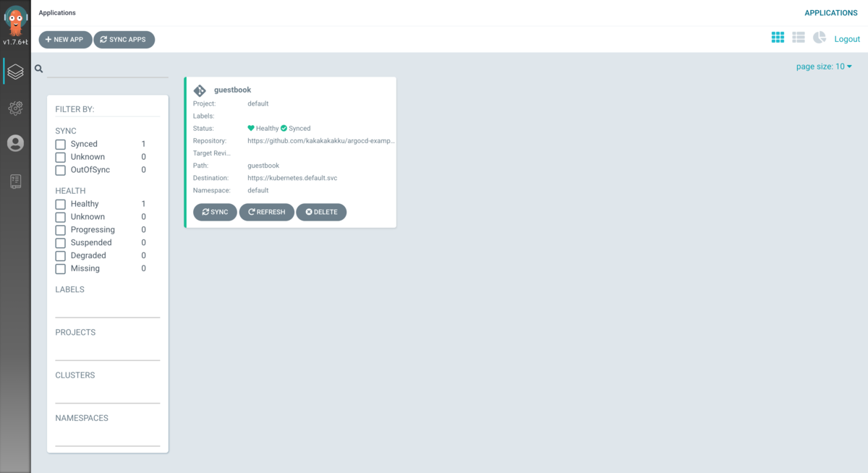This screenshot has height=473, width=868.
Task: Delete the guestbook application
Action: pyautogui.click(x=321, y=212)
